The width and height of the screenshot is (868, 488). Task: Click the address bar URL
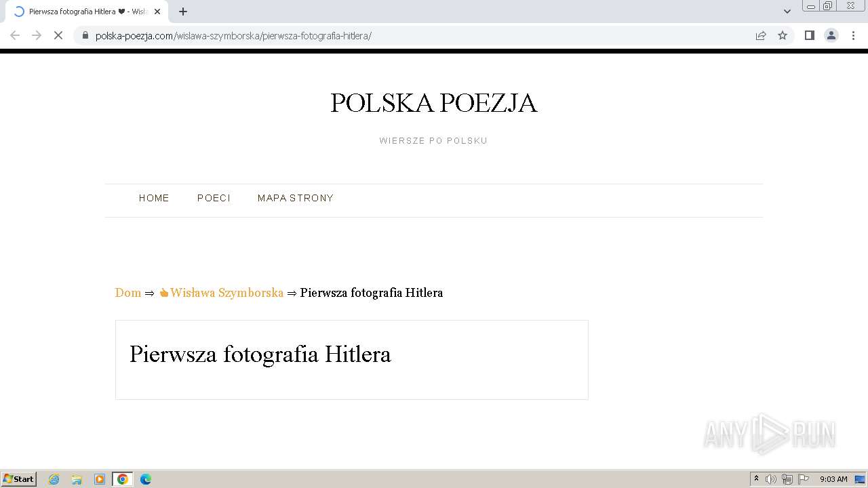[x=233, y=36]
